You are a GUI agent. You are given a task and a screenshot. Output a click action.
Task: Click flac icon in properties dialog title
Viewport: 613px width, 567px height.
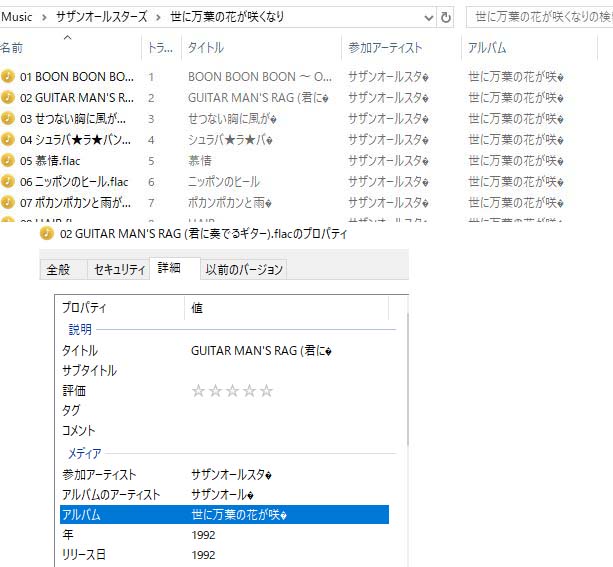coord(47,233)
